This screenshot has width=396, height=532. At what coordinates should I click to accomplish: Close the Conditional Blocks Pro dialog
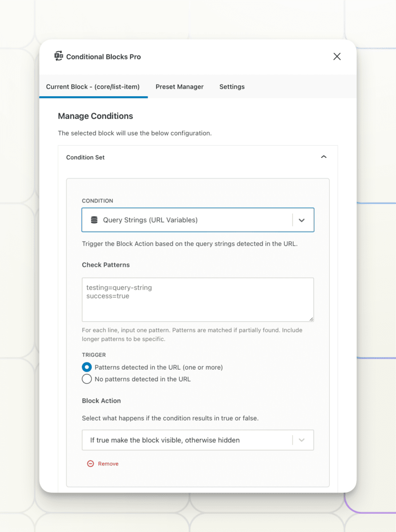337,56
